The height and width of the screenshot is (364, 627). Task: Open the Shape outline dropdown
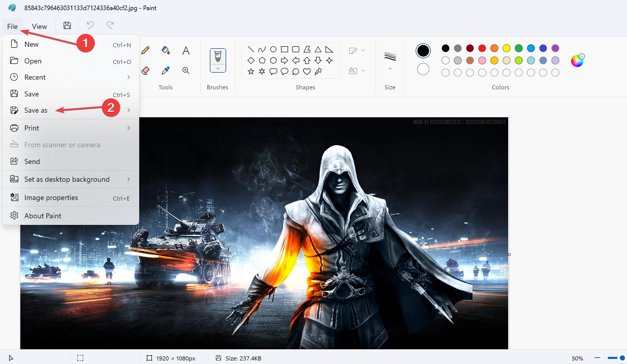point(357,50)
